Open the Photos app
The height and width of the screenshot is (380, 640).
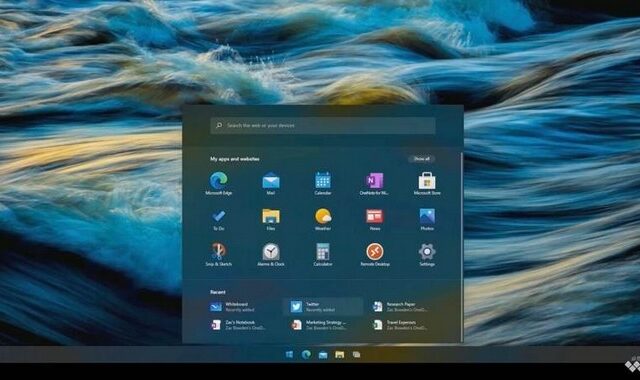click(427, 219)
